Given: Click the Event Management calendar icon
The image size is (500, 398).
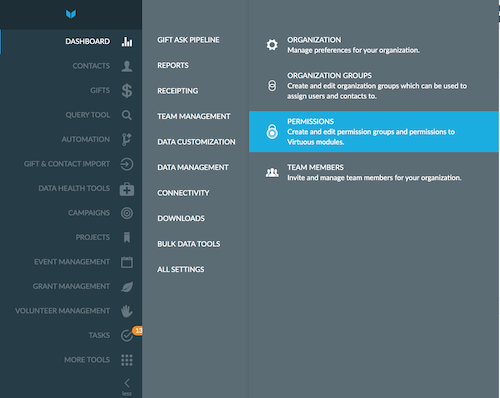Looking at the screenshot, I should (127, 262).
